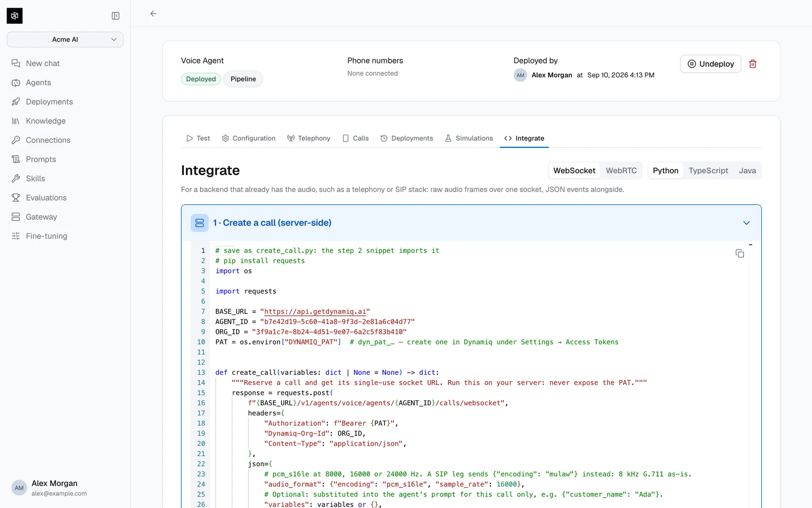812x508 pixels.
Task: Collapse the Create a call section chevron
Action: pos(747,223)
